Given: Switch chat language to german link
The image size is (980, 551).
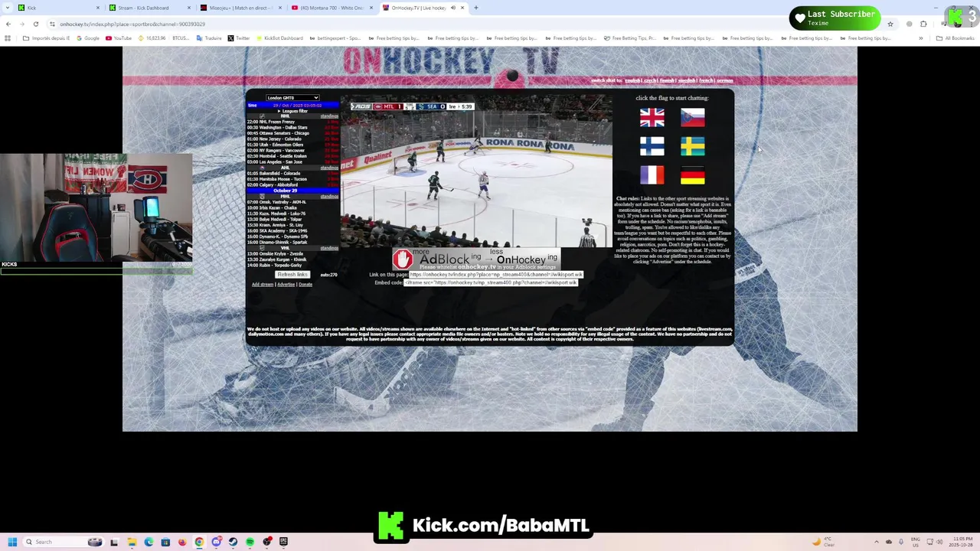Looking at the screenshot, I should [724, 80].
